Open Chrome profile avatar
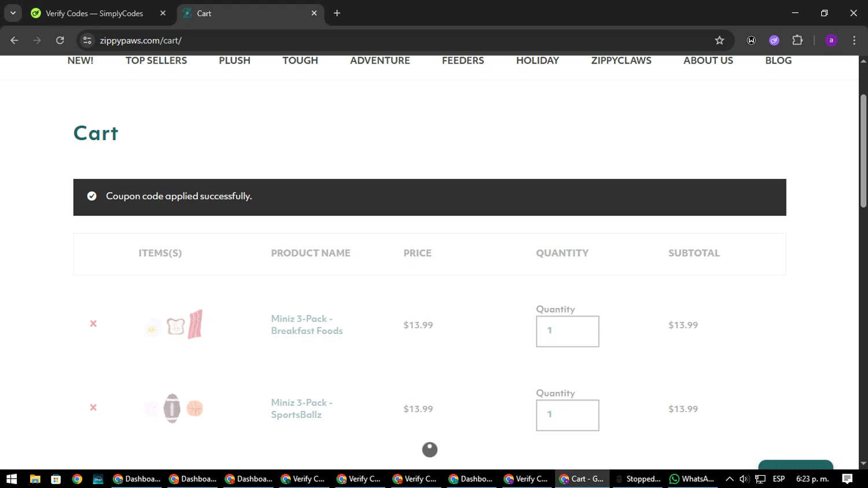The height and width of the screenshot is (488, 868). 832,41
